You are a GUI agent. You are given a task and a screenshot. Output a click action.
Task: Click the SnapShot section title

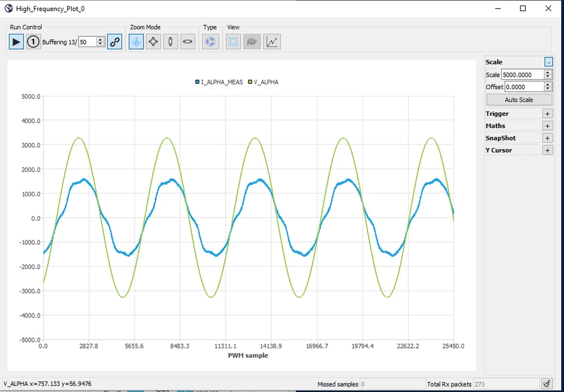pos(501,138)
